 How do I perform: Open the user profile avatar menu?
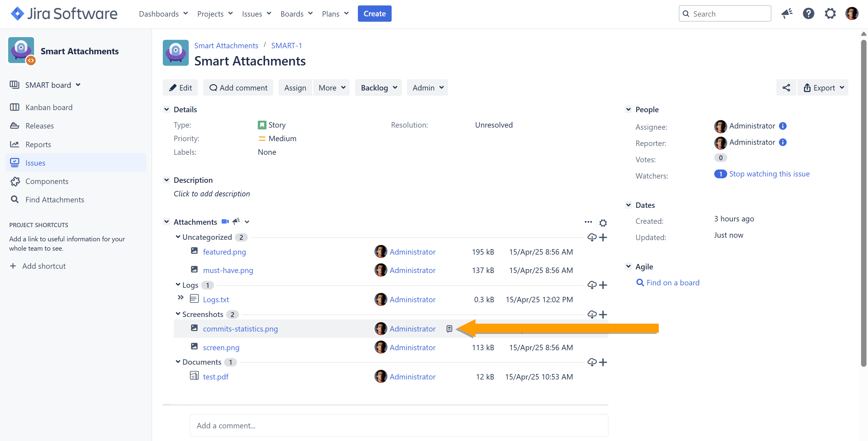point(852,14)
